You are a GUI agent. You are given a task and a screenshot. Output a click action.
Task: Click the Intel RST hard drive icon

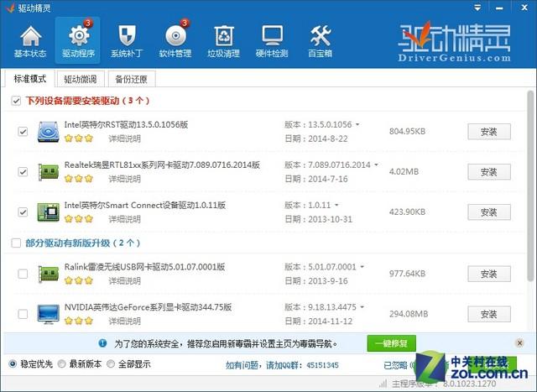tap(49, 132)
